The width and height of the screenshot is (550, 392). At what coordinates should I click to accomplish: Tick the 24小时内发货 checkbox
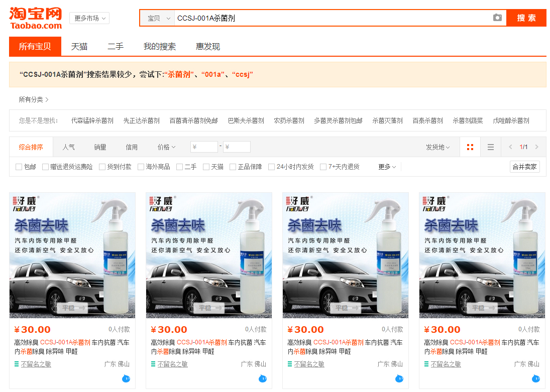(x=271, y=167)
